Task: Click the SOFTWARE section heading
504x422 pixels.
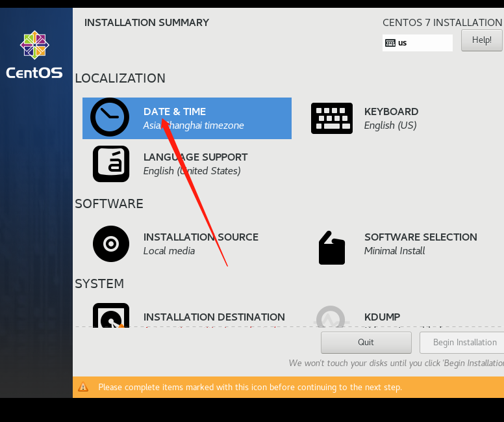Action: (x=109, y=204)
